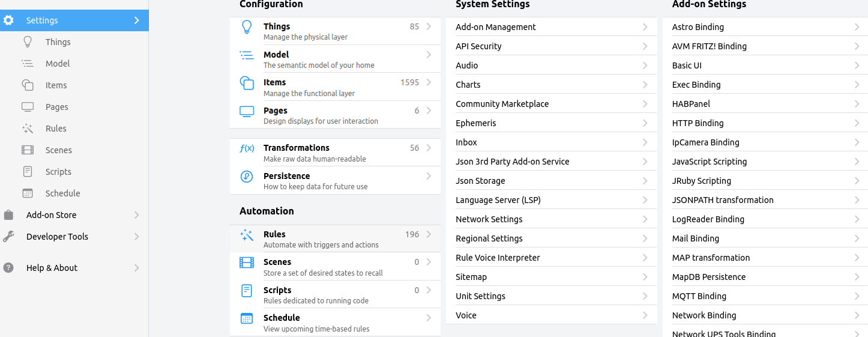Click the Settings gear icon in sidebar
This screenshot has height=337, width=868.
(x=8, y=20)
